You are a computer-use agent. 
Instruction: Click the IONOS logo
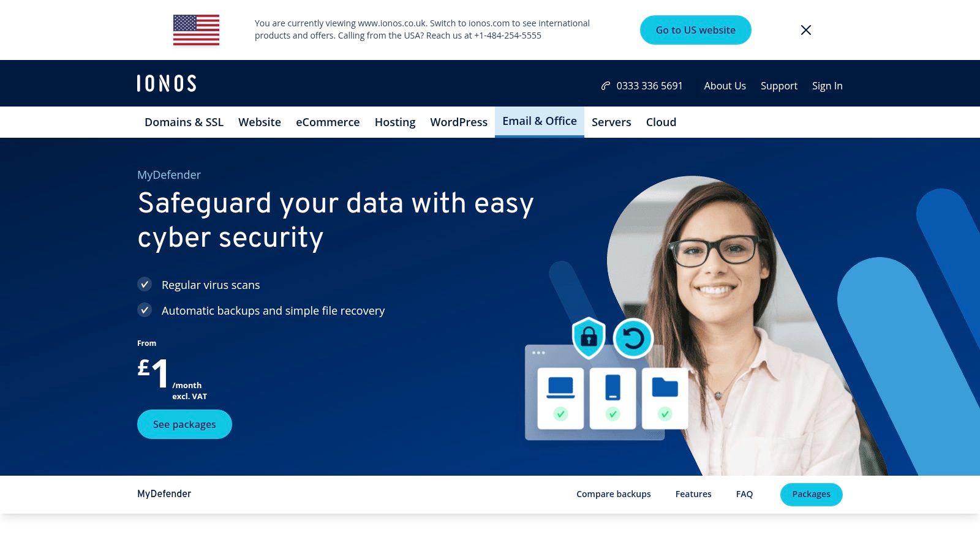point(167,83)
